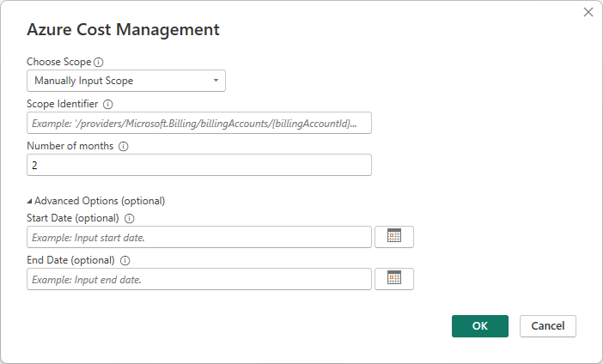Click the Start Date info icon
This screenshot has height=364, width=603.
pos(129,219)
